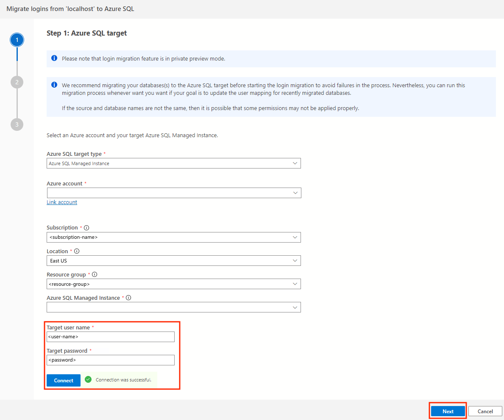Click the info icon beside Subscription

click(86, 227)
